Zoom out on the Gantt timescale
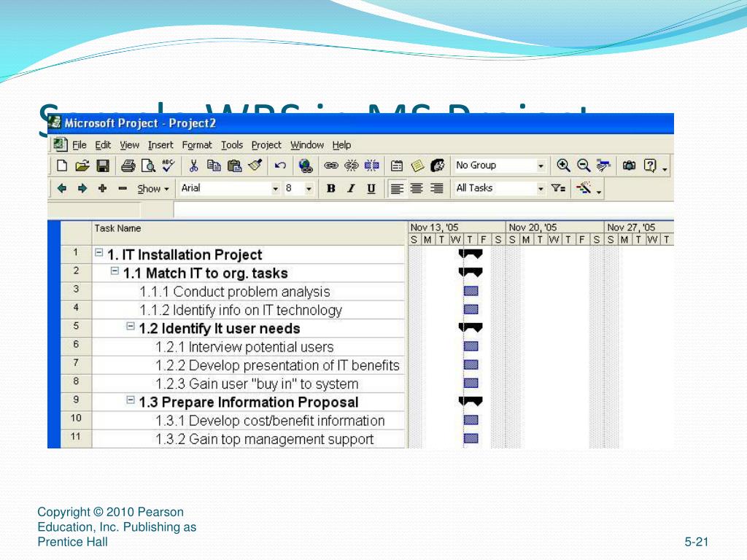This screenshot has width=747, height=560. tap(584, 166)
